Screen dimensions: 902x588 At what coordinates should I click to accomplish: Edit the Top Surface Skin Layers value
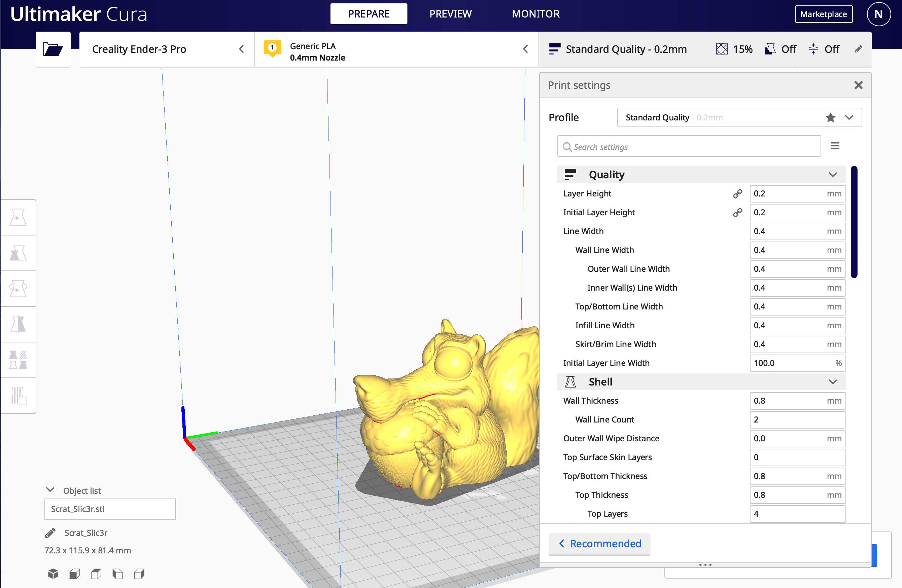point(797,457)
